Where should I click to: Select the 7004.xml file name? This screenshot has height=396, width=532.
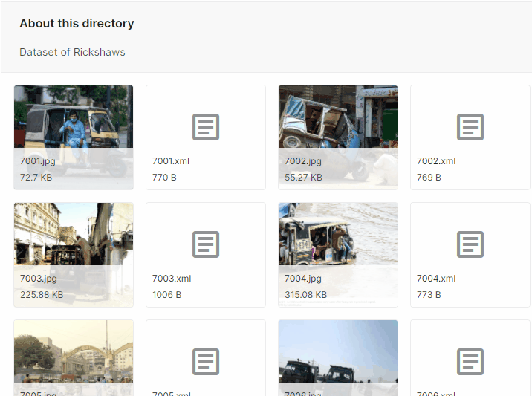[x=436, y=279]
